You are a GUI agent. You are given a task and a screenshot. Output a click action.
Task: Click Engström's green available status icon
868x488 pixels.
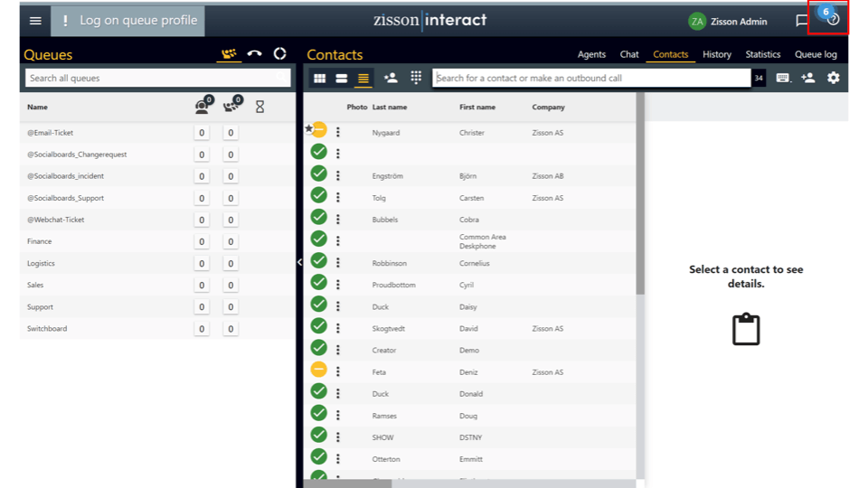319,174
